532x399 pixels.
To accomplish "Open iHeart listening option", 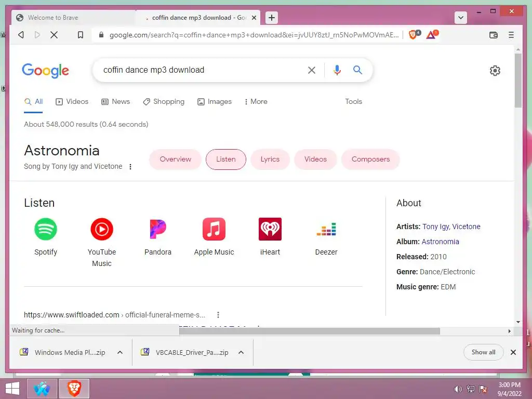I will (270, 237).
